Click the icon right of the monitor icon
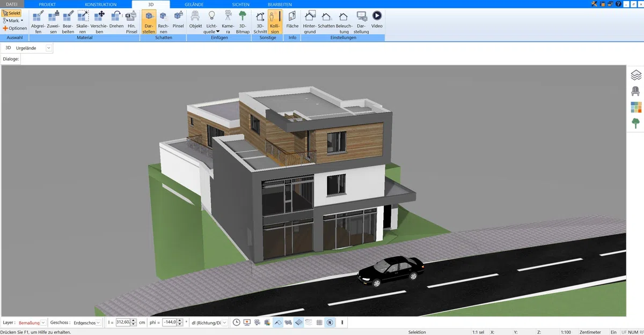Image resolution: width=644 pixels, height=335 pixels. (x=258, y=323)
